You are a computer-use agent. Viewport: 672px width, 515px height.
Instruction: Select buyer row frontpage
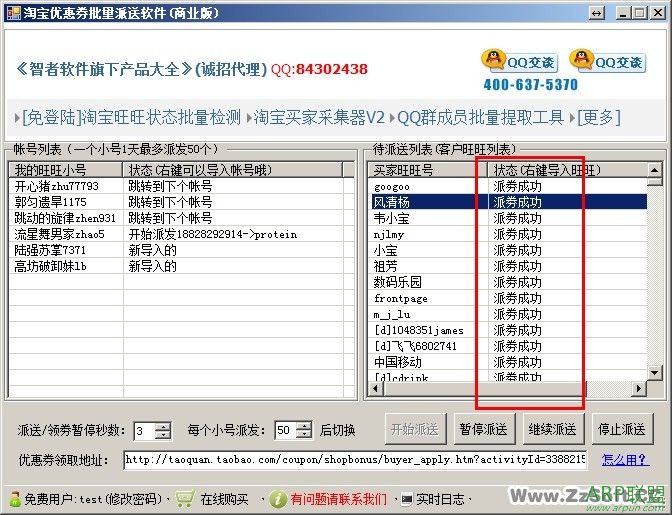(x=508, y=298)
